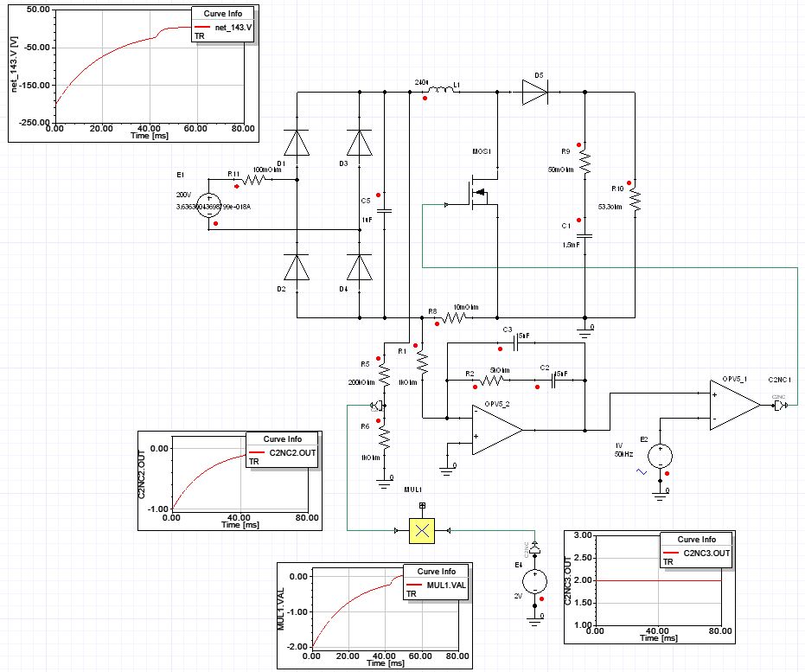
Task: Select resistor R10 symbol
Action: click(x=635, y=200)
